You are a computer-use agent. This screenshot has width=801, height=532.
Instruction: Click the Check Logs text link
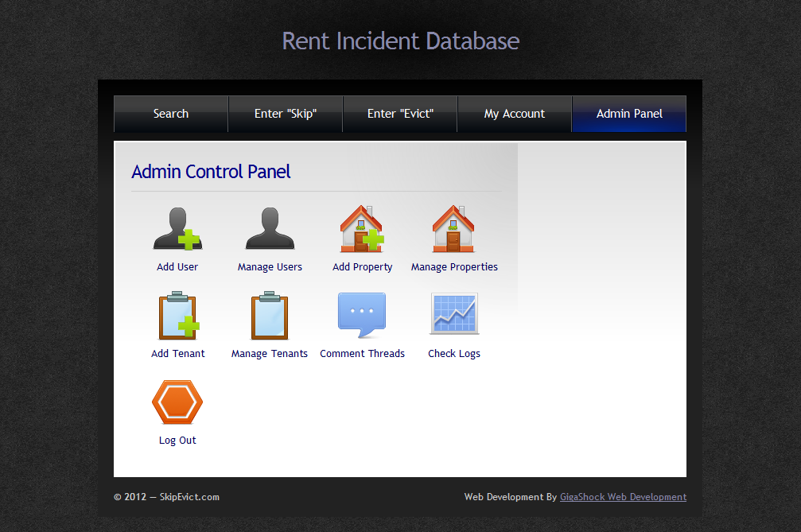click(x=454, y=354)
